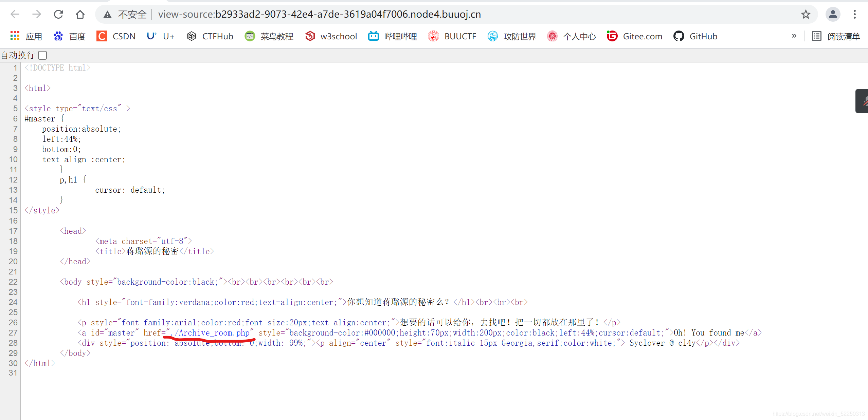Open the w3school bookmark
868x420 pixels.
coord(331,36)
